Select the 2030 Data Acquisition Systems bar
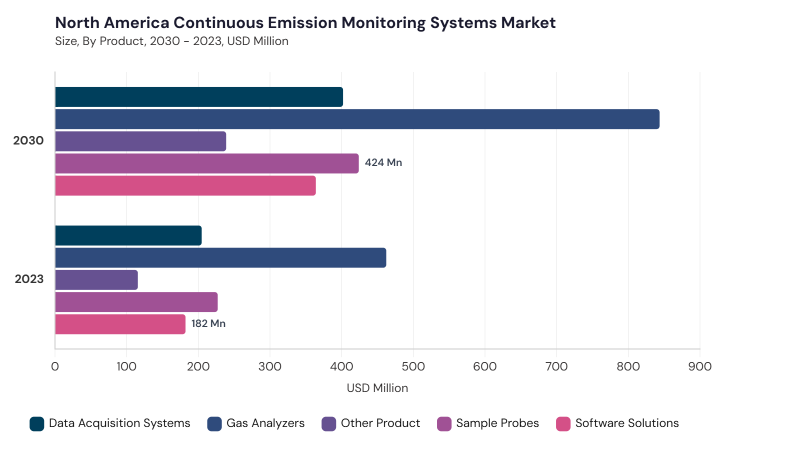The width and height of the screenshot is (800, 450). (x=199, y=97)
